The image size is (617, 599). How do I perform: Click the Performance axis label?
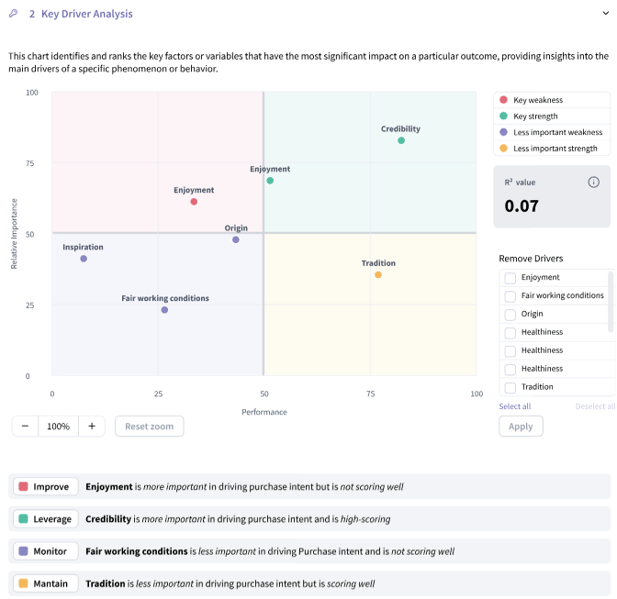(x=264, y=412)
